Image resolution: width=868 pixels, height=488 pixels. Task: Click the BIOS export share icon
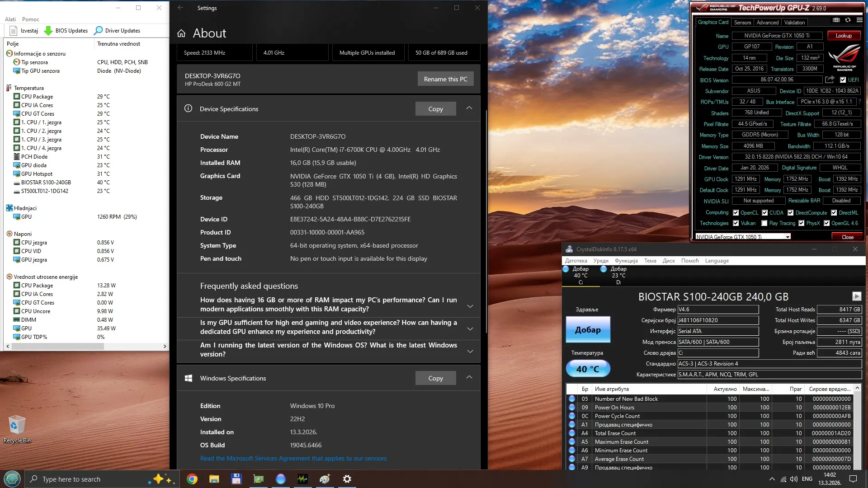point(830,80)
